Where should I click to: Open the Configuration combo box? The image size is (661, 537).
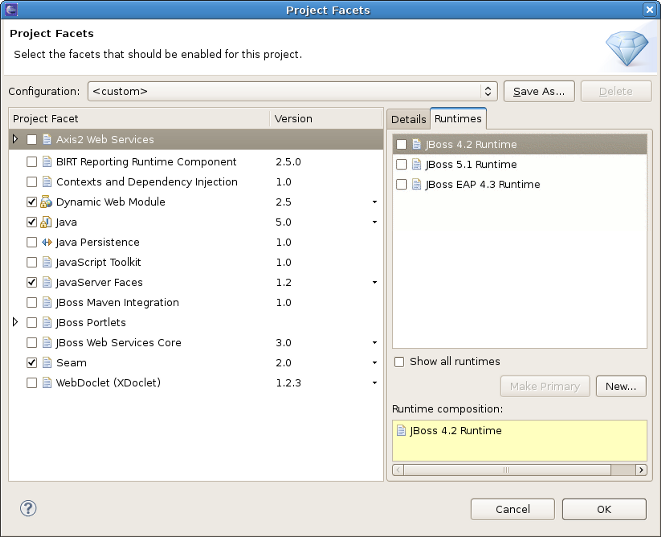pos(292,91)
